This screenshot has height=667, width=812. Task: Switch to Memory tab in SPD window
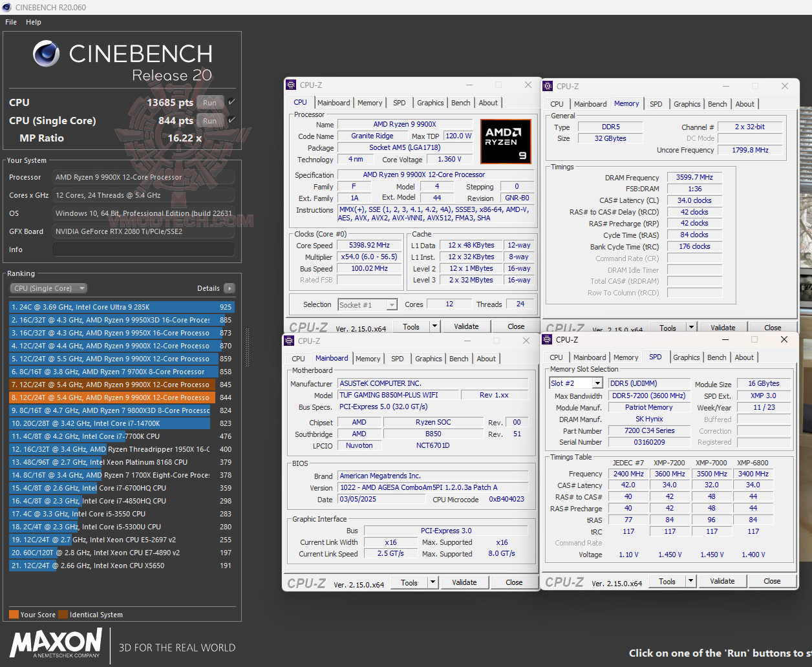(x=626, y=357)
